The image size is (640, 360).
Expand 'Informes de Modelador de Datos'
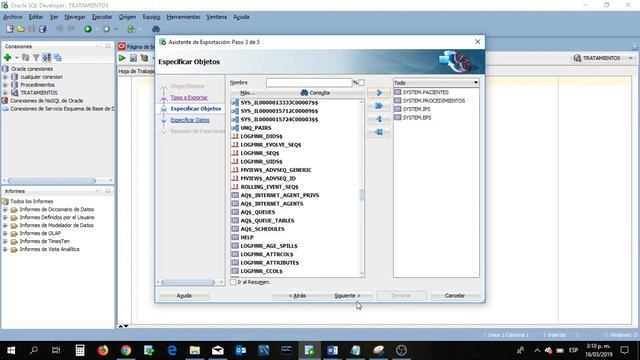[5, 225]
